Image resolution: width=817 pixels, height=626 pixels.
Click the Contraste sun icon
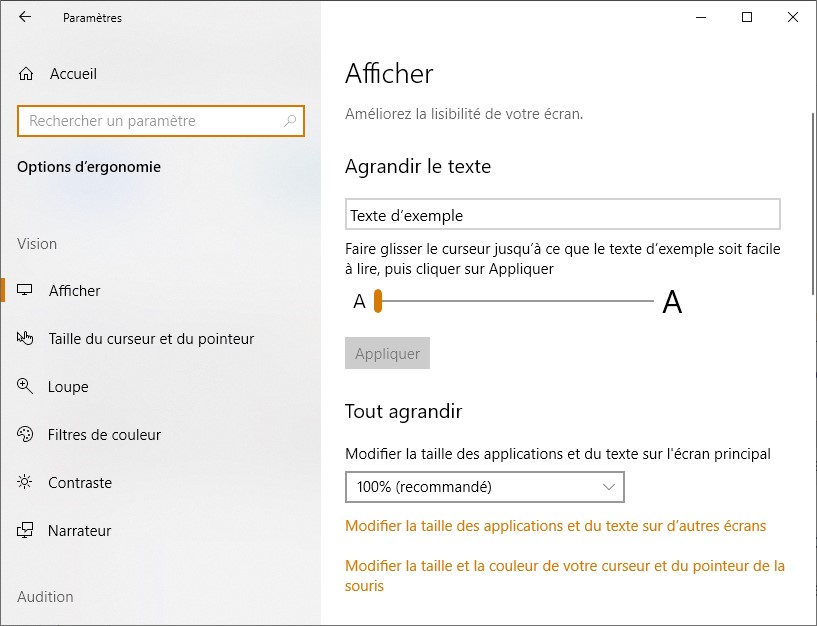(26, 483)
